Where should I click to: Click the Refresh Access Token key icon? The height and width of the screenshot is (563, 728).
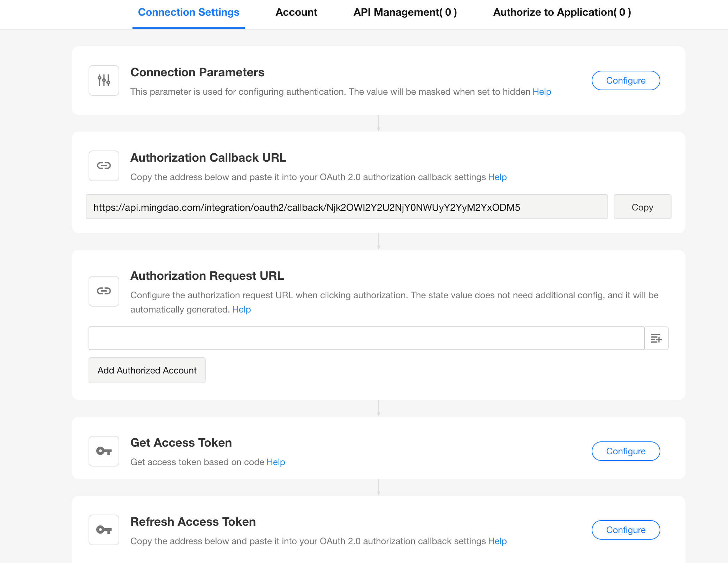(104, 530)
